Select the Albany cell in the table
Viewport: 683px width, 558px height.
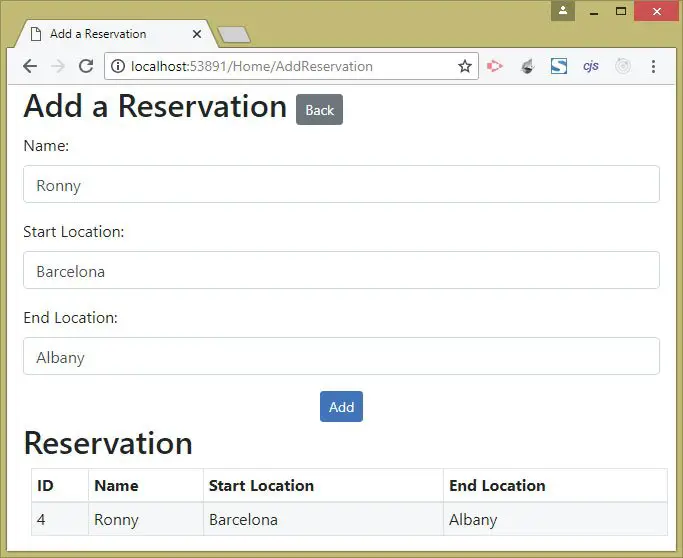click(x=555, y=519)
